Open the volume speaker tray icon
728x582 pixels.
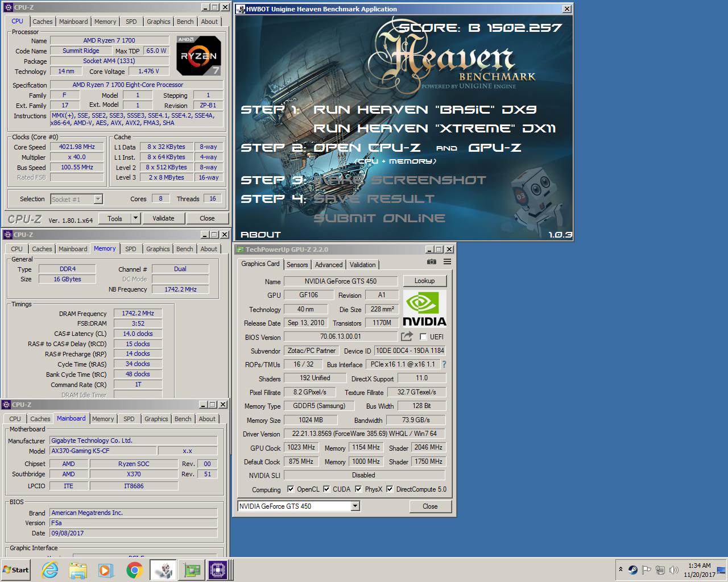pos(674,569)
